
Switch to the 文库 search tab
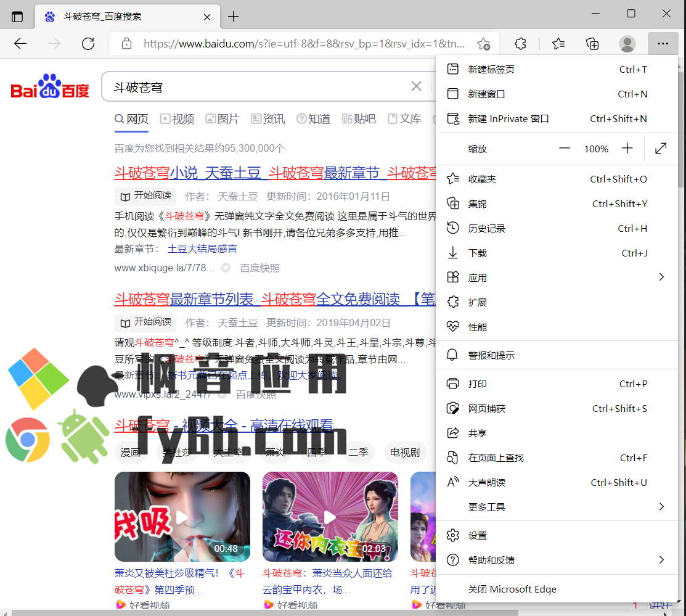[x=405, y=119]
